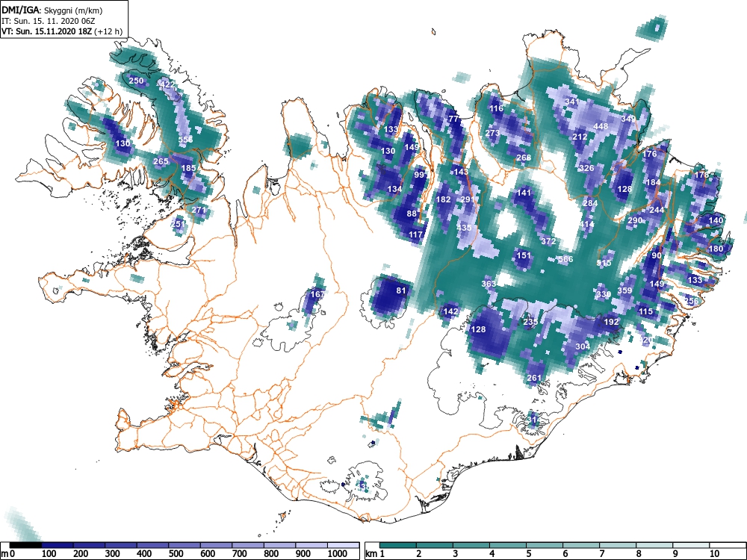Click the visibility value 435
Viewport: 747px width, 560px height.
[x=464, y=228]
